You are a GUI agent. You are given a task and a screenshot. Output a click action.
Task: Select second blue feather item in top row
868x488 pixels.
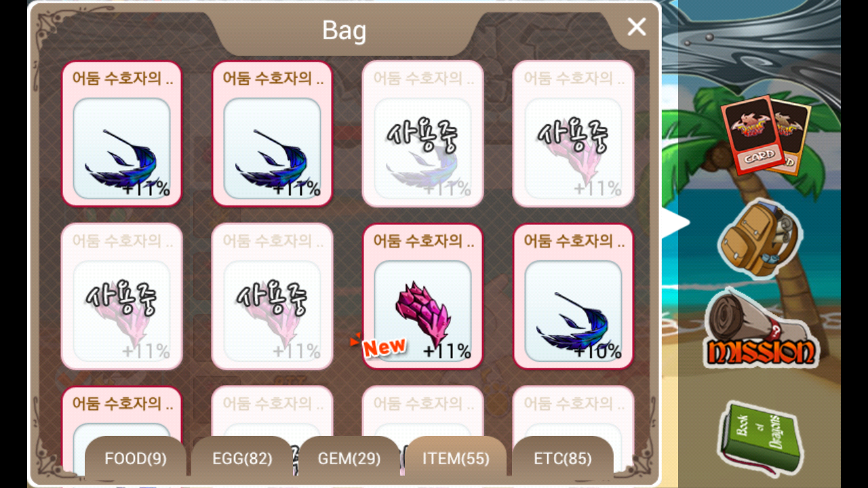pos(273,134)
